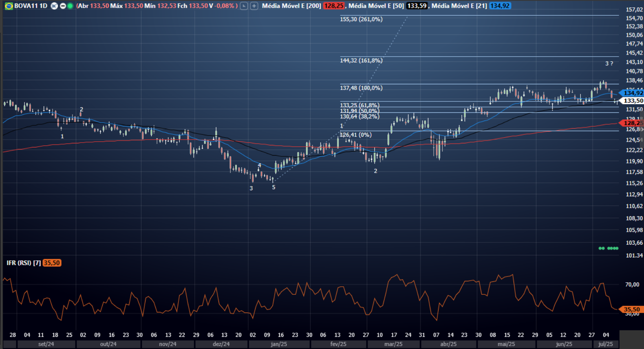This screenshot has width=644, height=349.
Task: Click the group of four green dots
Action: [x=613, y=248]
